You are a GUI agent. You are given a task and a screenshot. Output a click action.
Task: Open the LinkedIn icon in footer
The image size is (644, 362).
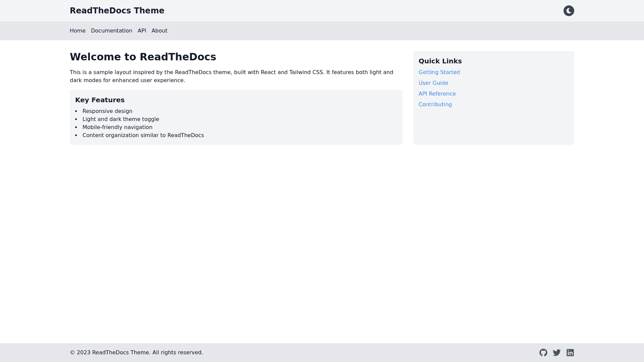570,353
